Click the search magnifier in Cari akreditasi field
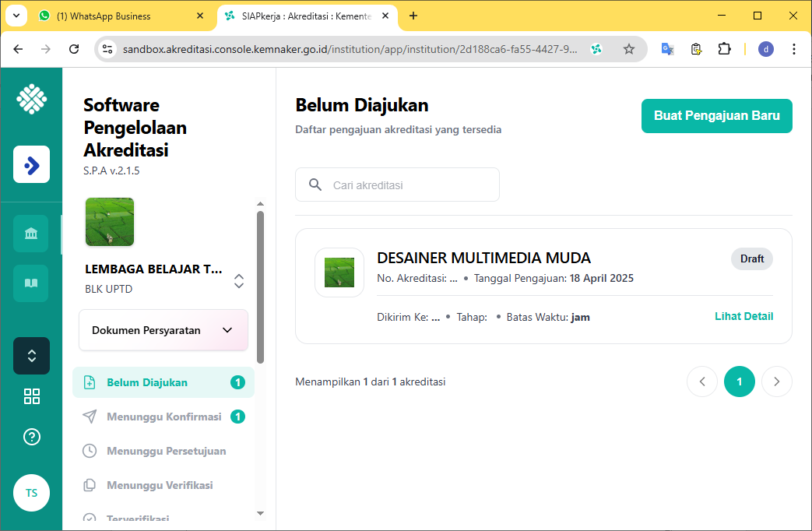The width and height of the screenshot is (812, 531). (315, 185)
